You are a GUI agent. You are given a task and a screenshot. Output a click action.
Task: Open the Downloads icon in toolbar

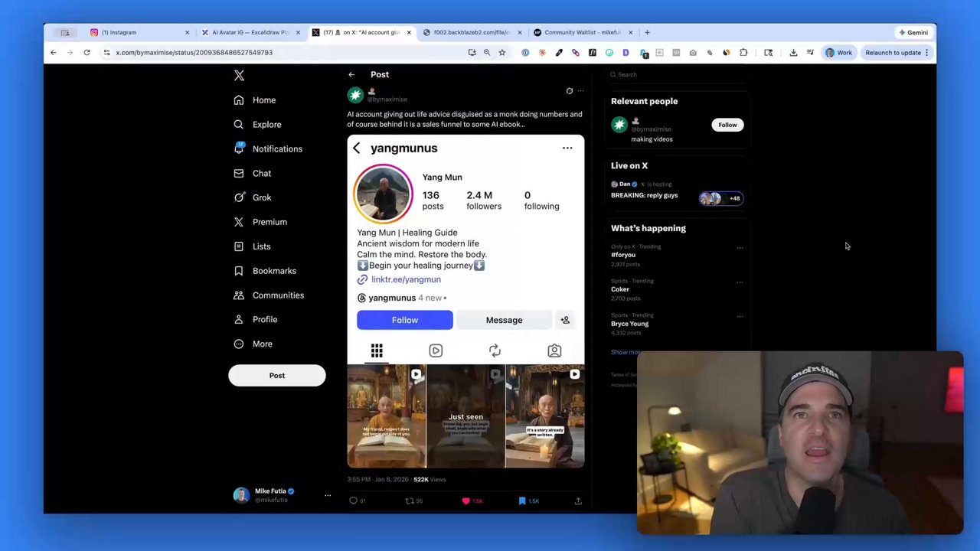[793, 53]
